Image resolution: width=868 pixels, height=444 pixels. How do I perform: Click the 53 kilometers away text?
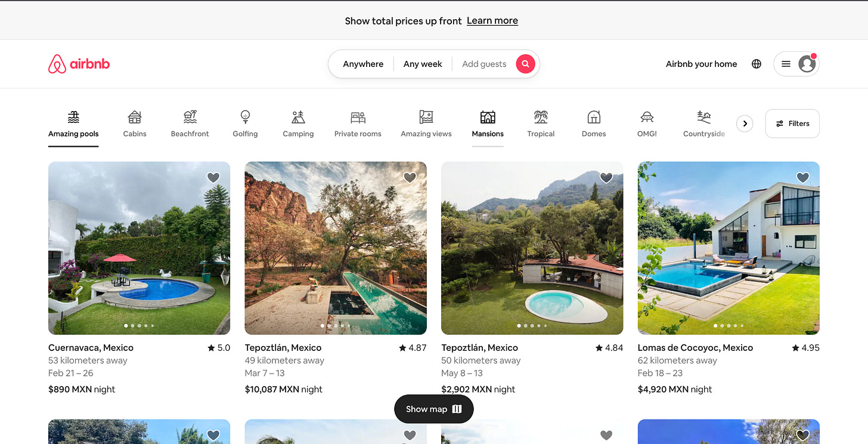coord(88,360)
